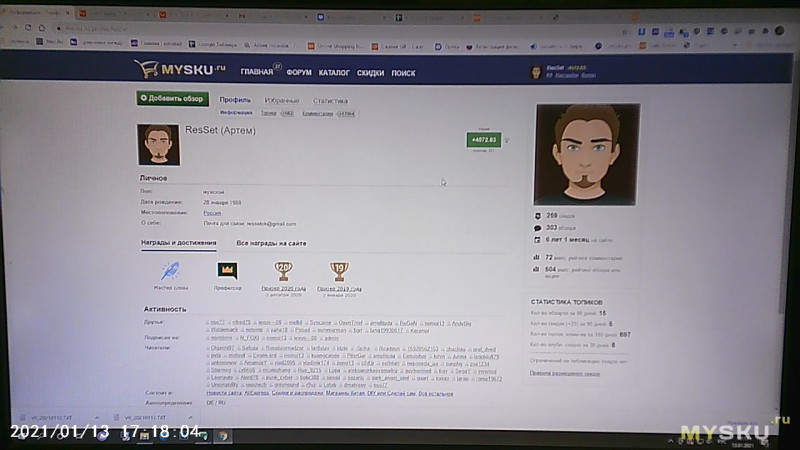This screenshot has width=800, height=450.
Task: Click the friend link AndyBig
Action: (459, 323)
